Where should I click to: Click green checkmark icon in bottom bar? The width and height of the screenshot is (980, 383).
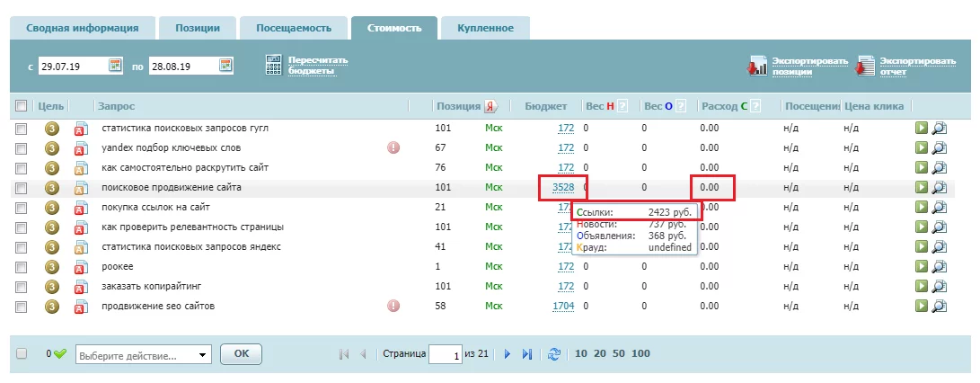(x=59, y=354)
